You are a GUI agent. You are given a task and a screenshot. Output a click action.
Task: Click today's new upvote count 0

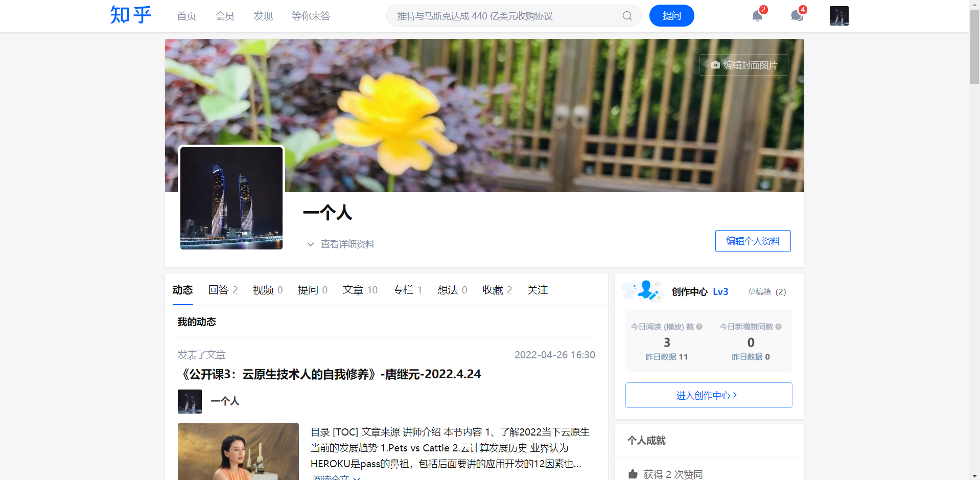[751, 342]
